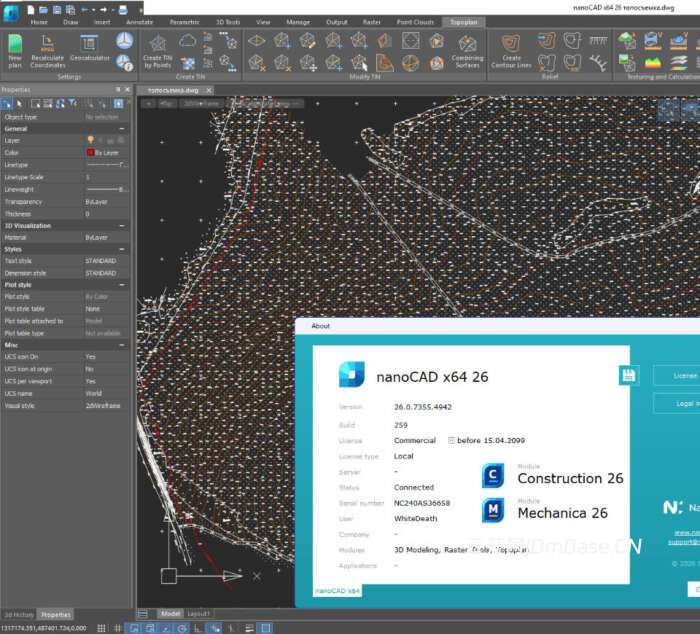This screenshot has height=634, width=700.
Task: Click serial number NC240AS36658 text
Action: (x=422, y=503)
